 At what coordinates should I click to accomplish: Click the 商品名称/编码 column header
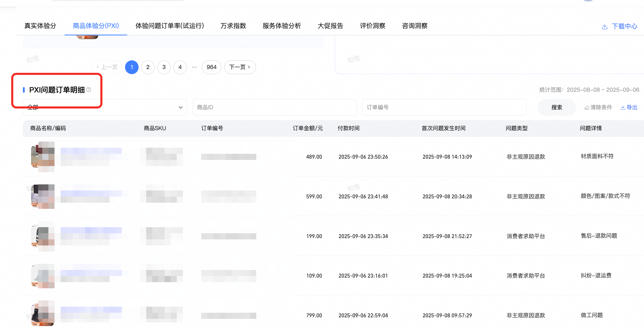tap(48, 128)
